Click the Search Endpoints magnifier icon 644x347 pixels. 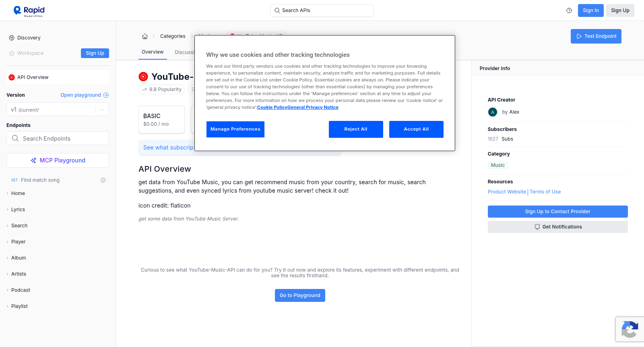[x=15, y=138]
